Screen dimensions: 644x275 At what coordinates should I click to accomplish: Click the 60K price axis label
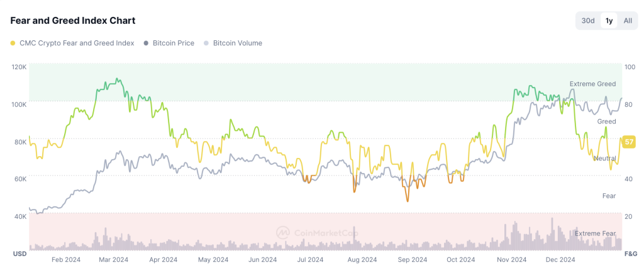20,179
